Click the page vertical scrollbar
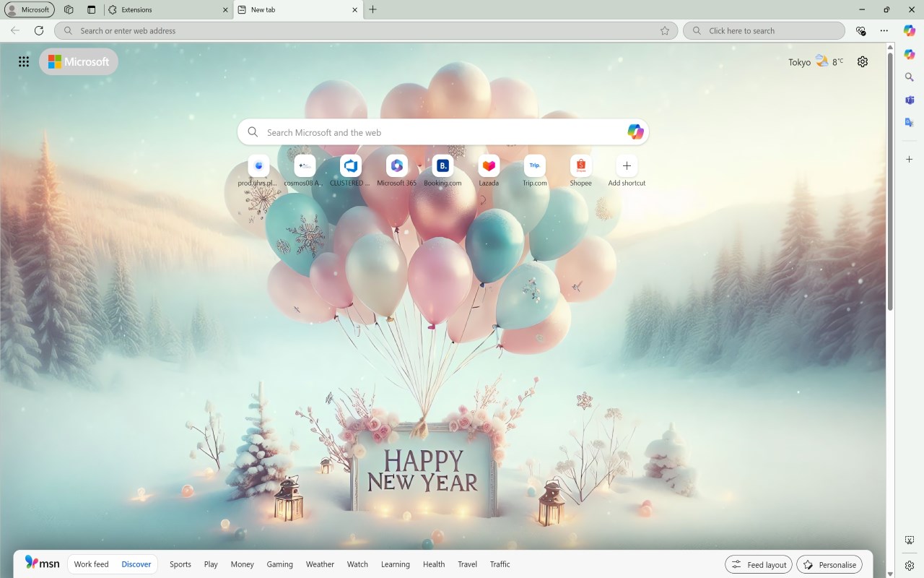This screenshot has width=924, height=578. point(890,182)
